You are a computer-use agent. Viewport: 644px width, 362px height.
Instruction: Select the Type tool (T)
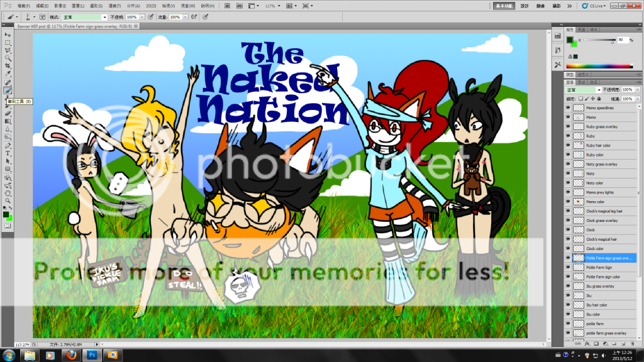(x=8, y=153)
